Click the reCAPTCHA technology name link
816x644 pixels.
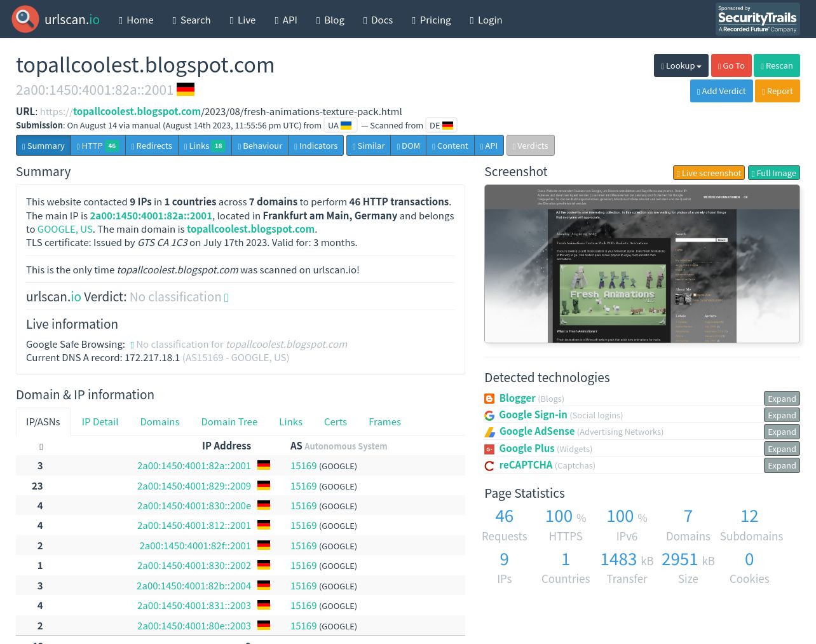click(526, 465)
